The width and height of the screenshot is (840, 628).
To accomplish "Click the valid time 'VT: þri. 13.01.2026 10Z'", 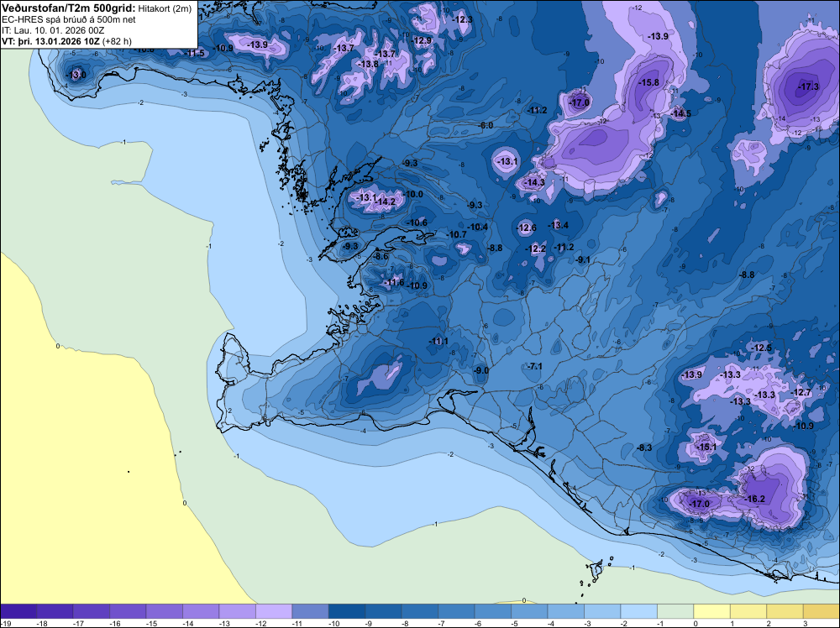I will click(x=51, y=41).
